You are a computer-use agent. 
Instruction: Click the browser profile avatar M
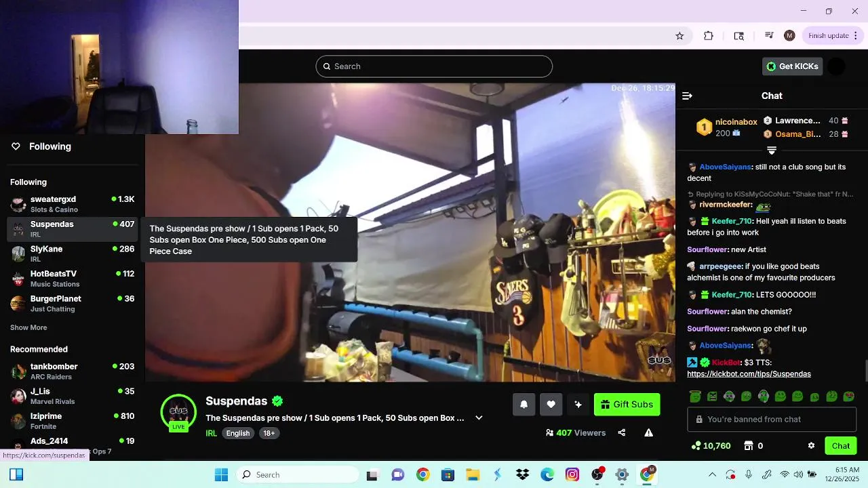(x=789, y=36)
